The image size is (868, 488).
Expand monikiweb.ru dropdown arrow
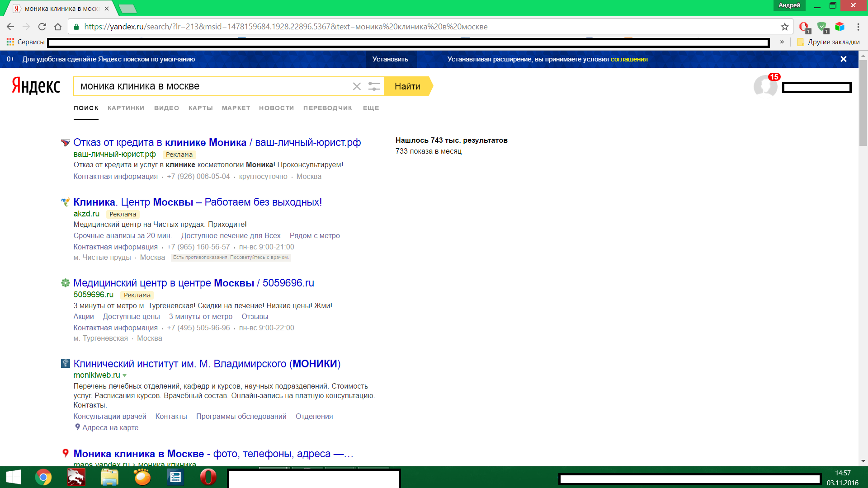[x=125, y=375]
